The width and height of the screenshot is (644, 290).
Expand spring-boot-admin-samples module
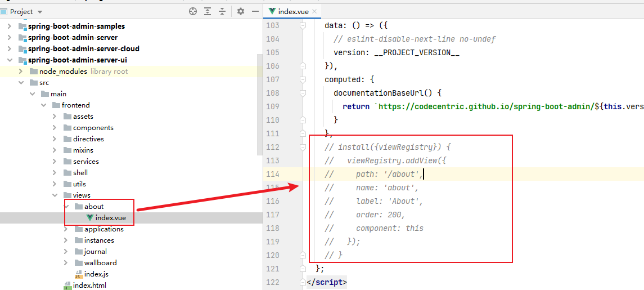[x=10, y=26]
